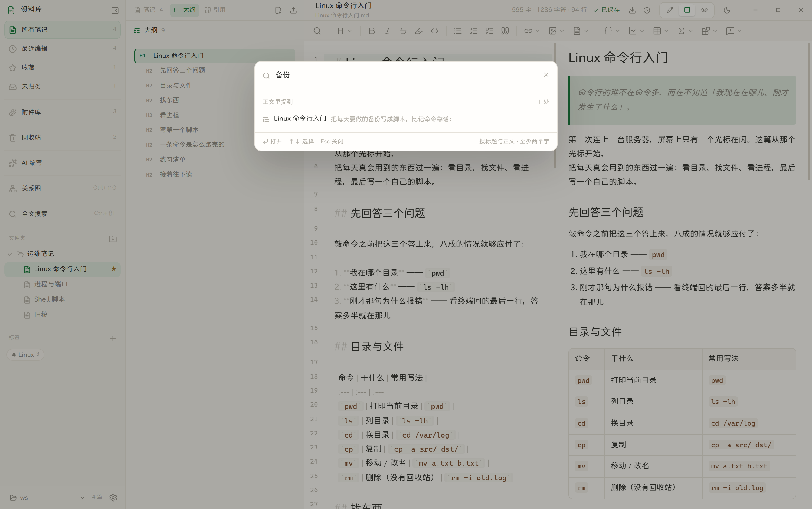Open version history
The width and height of the screenshot is (812, 509).
(x=647, y=10)
